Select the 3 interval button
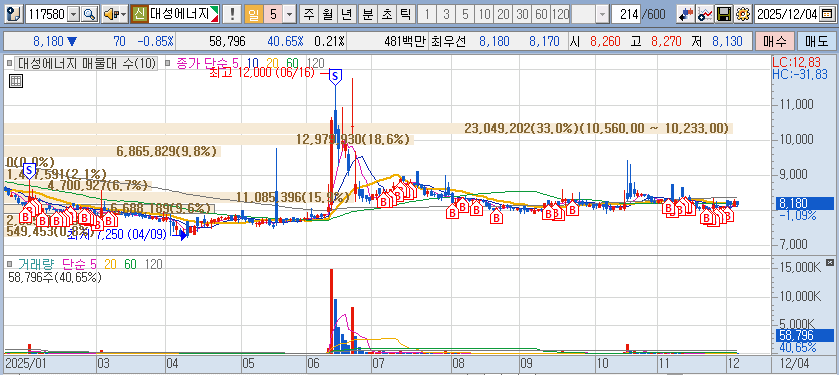The image size is (839, 375). point(446,14)
